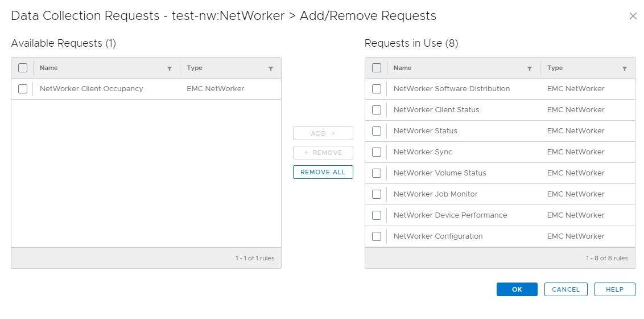Screen dimensions: 644x319
Task: Filter Available Requests by Name column
Action: coord(170,69)
